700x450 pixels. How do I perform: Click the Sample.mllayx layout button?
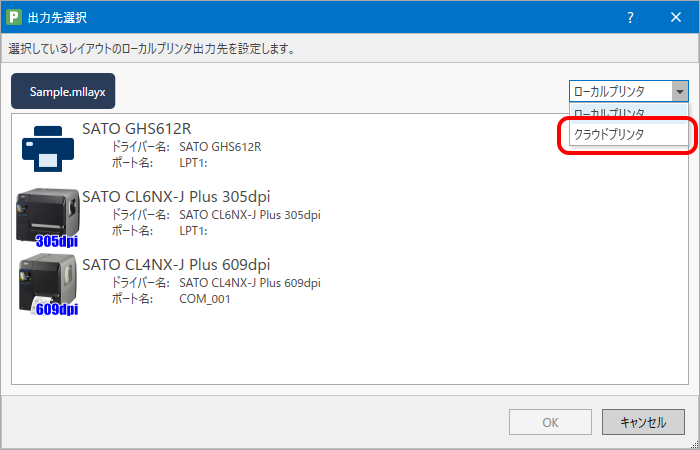coord(63,91)
